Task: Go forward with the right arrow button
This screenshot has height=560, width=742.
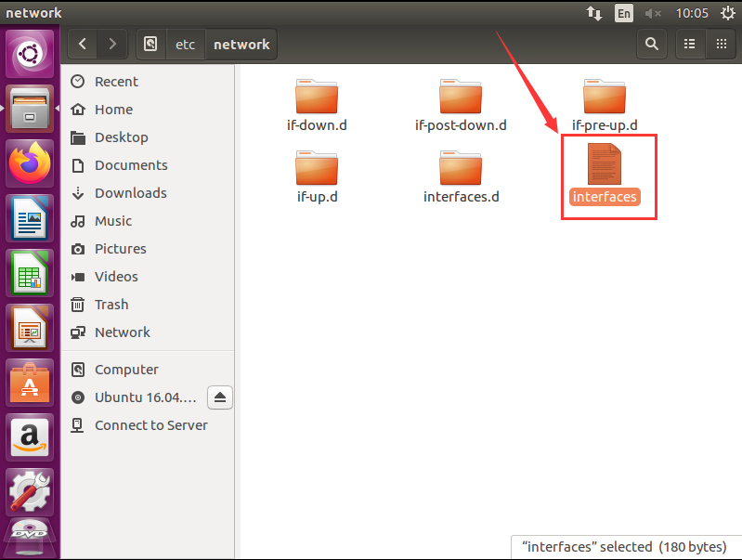Action: tap(112, 44)
